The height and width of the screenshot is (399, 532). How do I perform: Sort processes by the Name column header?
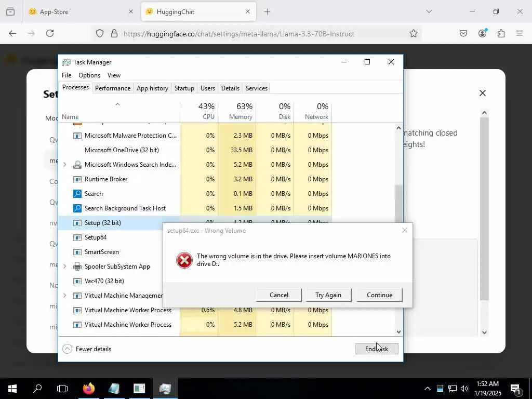pyautogui.click(x=119, y=111)
